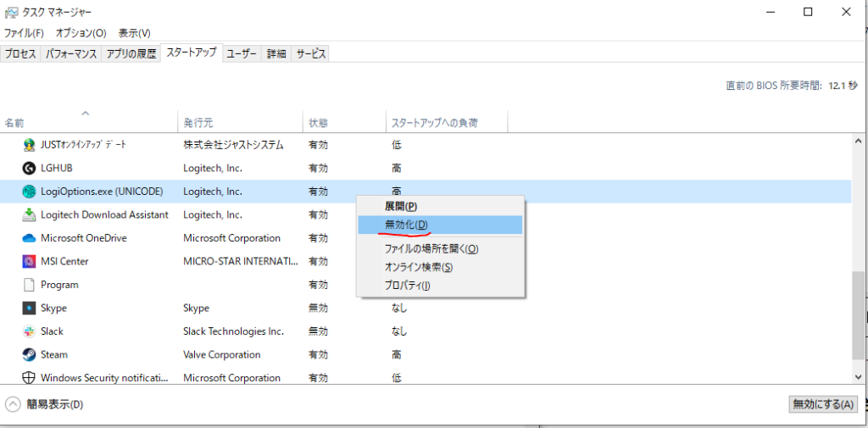Sort by スタートアップへの負荷 column header
Image resolution: width=868 pixels, height=428 pixels.
446,122
